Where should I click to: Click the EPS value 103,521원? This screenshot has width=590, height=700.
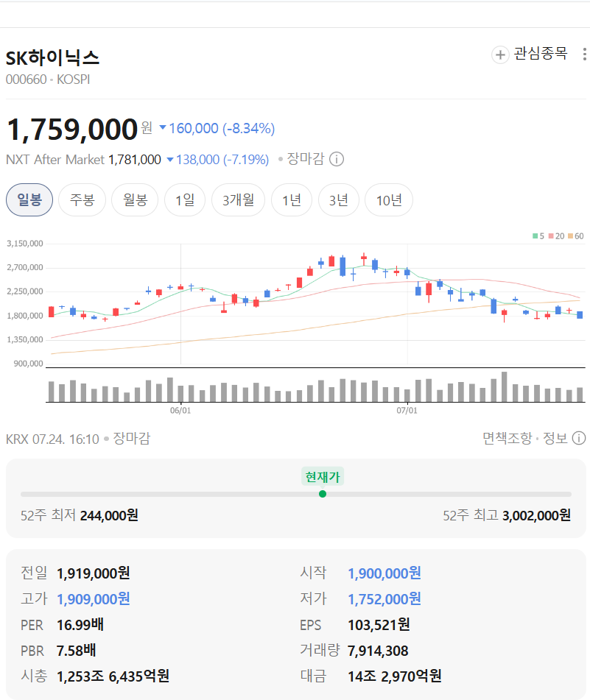[379, 625]
